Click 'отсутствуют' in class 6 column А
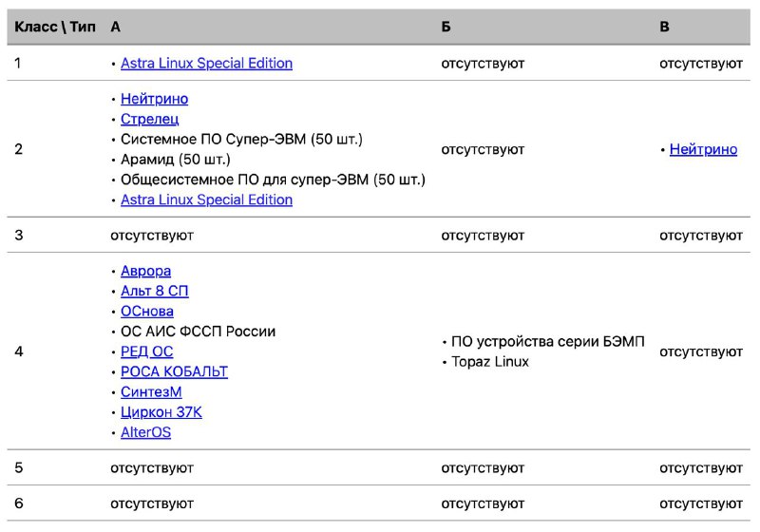The image size is (760, 532). (152, 503)
